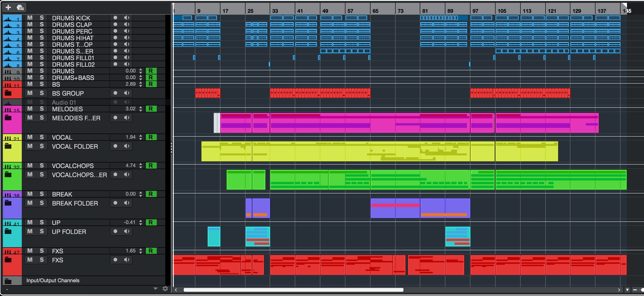Image resolution: width=644 pixels, height=296 pixels.
Task: Open zoom presets triangle at bottom right
Action: point(627,290)
